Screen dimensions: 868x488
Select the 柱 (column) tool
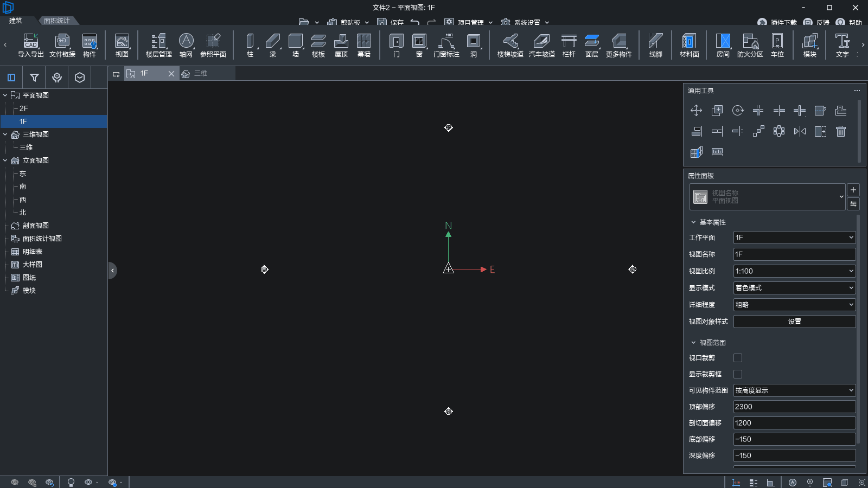point(250,45)
